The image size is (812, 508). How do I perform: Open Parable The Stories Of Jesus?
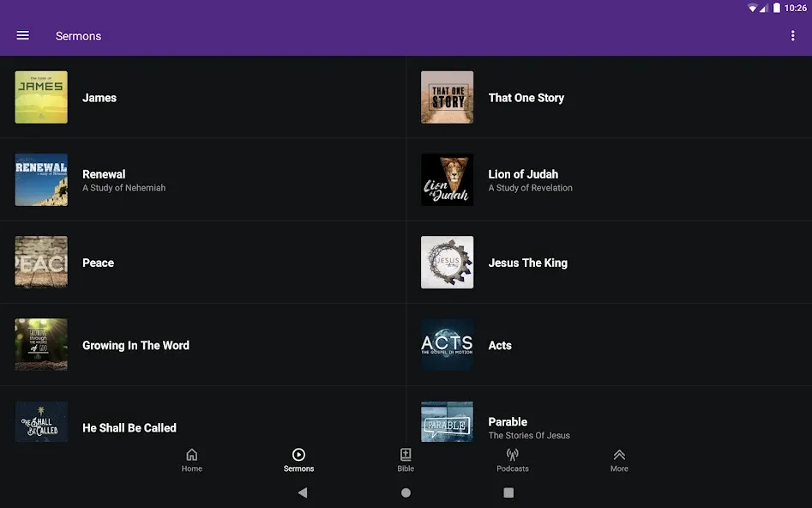609,414
